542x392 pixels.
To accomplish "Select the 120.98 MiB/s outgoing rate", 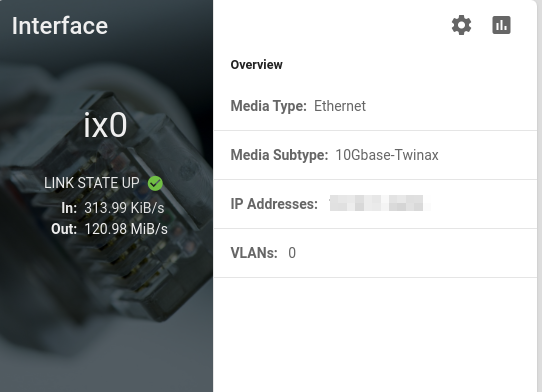I will pos(126,229).
